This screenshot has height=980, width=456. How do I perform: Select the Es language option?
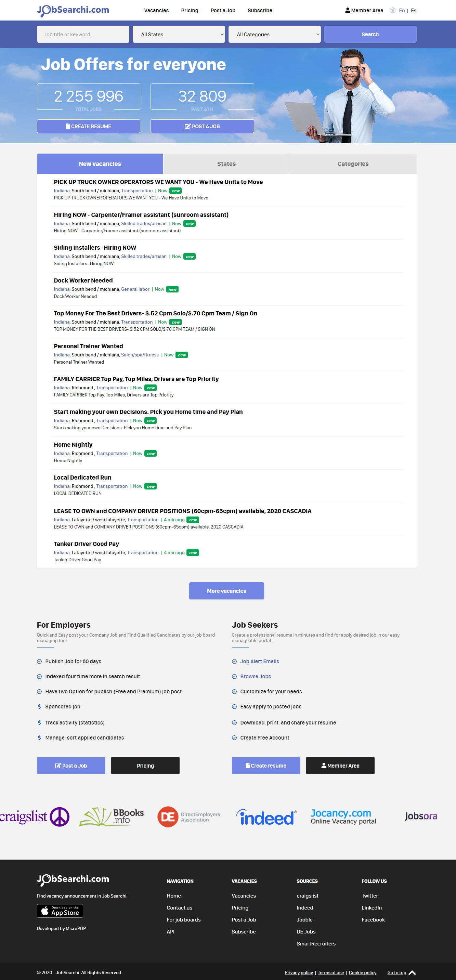(x=413, y=10)
